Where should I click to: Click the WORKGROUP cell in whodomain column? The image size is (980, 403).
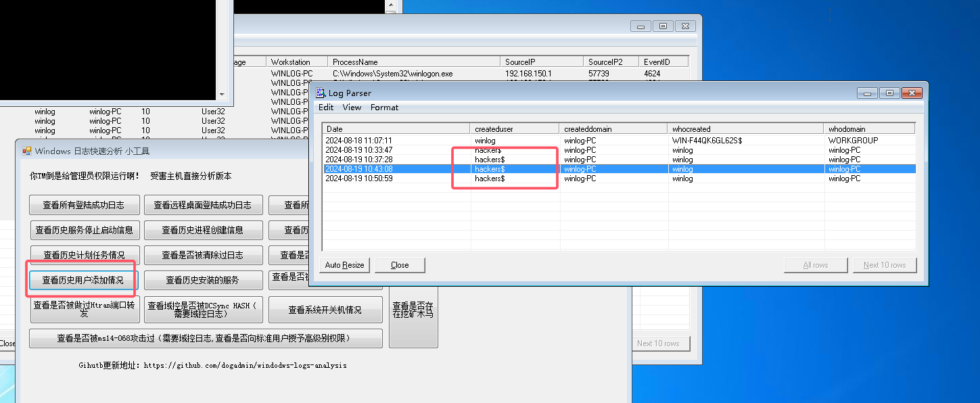coord(854,141)
